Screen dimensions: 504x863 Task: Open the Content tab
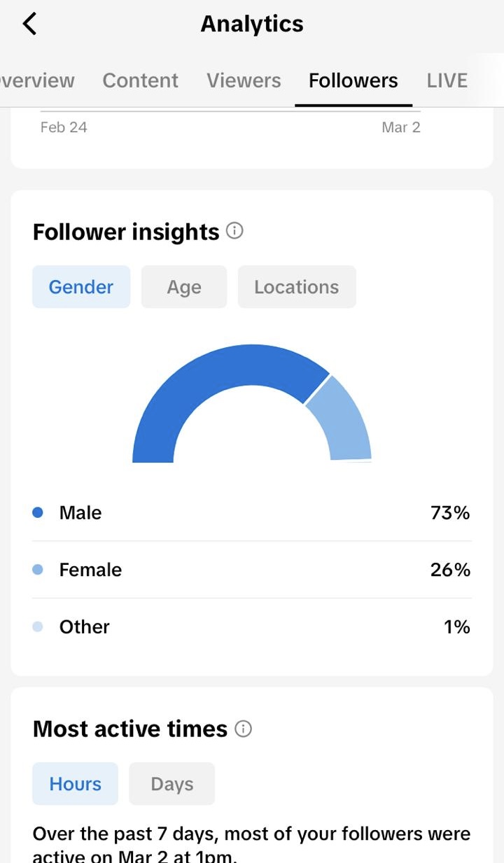141,80
